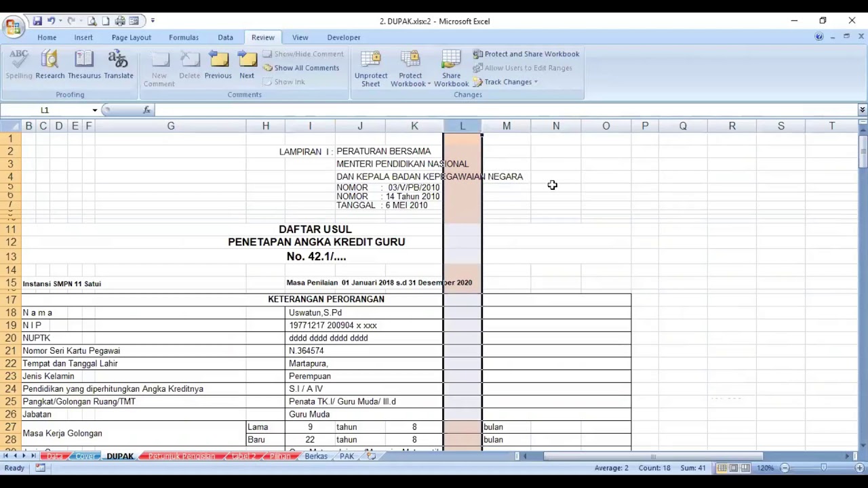The width and height of the screenshot is (868, 488).
Task: Select the Petunjuk Pengisian sheet tab
Action: pos(181,456)
